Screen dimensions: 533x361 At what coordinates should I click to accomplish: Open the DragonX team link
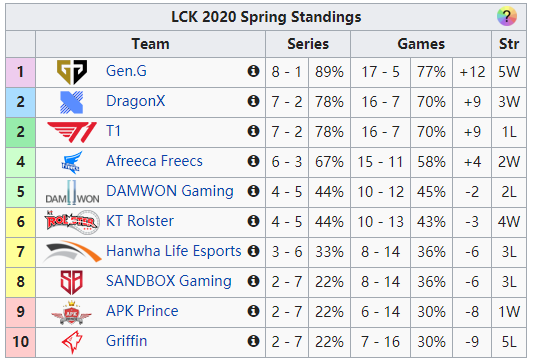coord(135,101)
